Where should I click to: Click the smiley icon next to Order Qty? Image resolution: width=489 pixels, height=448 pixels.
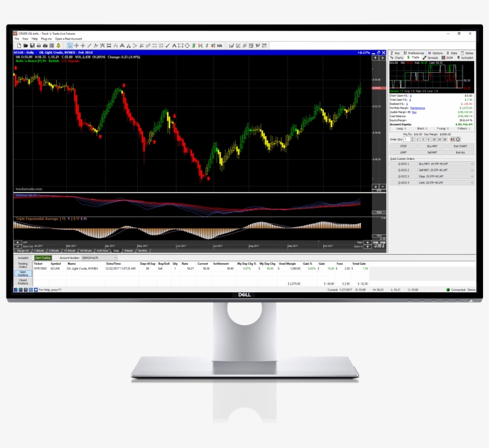(458, 140)
